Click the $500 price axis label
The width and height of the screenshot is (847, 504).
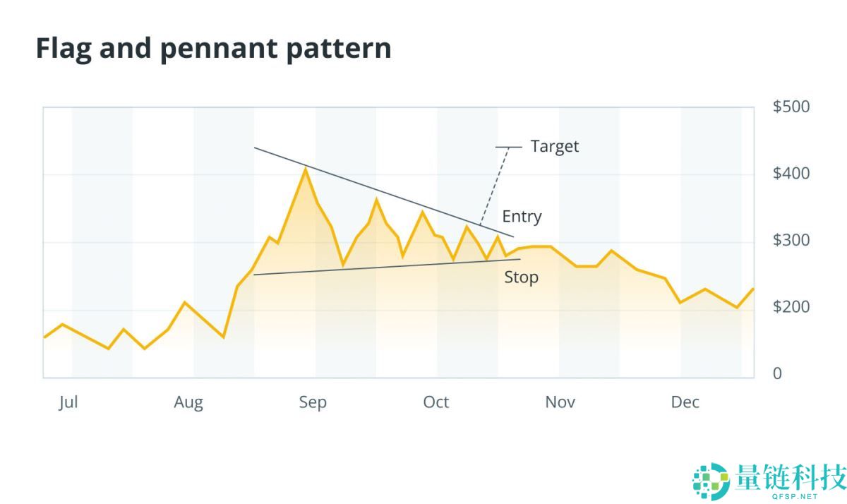pyautogui.click(x=791, y=107)
